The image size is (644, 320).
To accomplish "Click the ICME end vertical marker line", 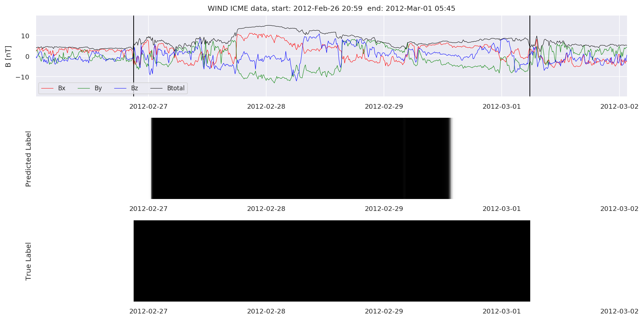I will point(530,56).
